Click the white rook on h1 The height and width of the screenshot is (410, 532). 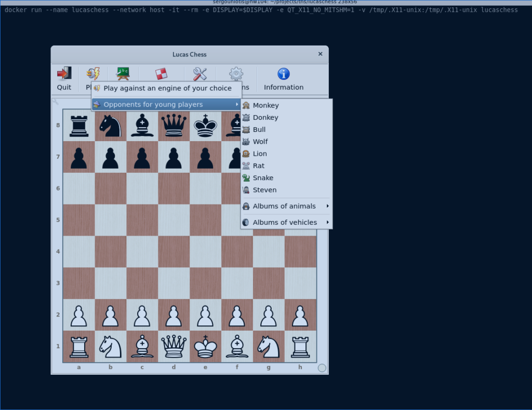(x=300, y=346)
